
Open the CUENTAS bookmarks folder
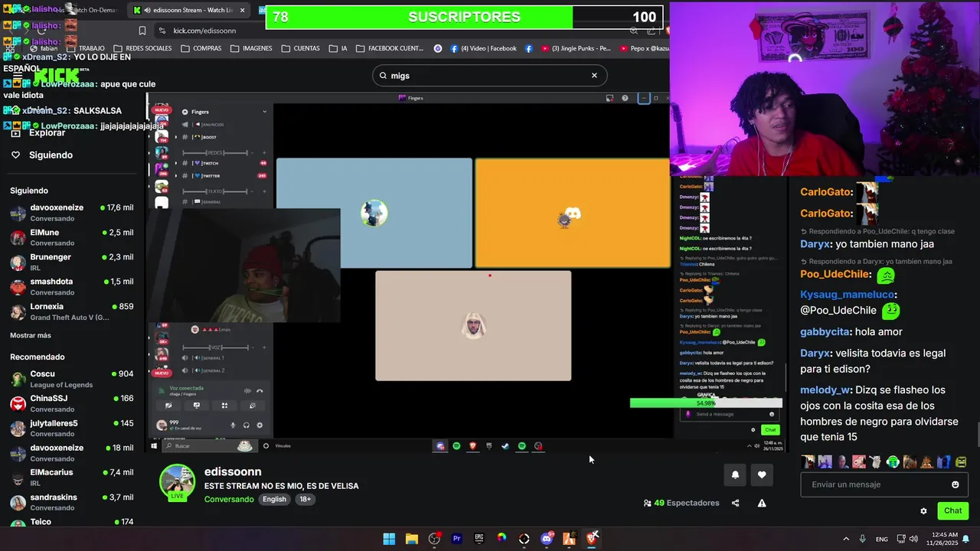pos(301,48)
